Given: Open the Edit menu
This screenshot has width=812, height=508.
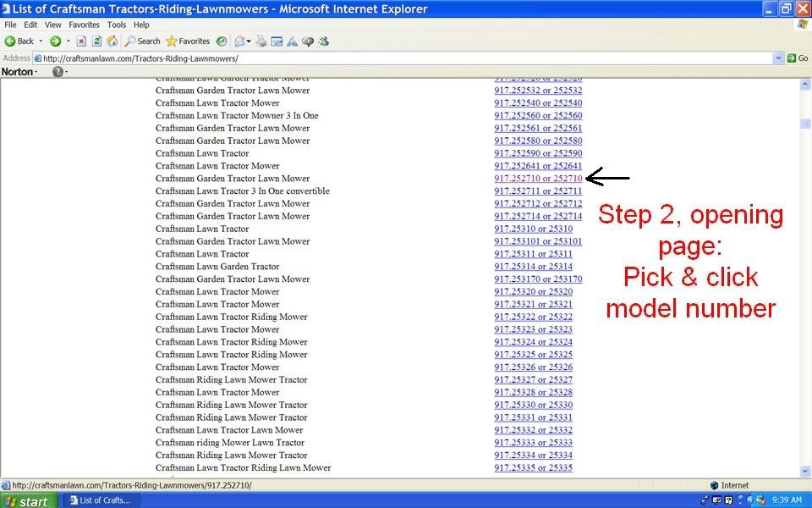Looking at the screenshot, I should pos(30,25).
